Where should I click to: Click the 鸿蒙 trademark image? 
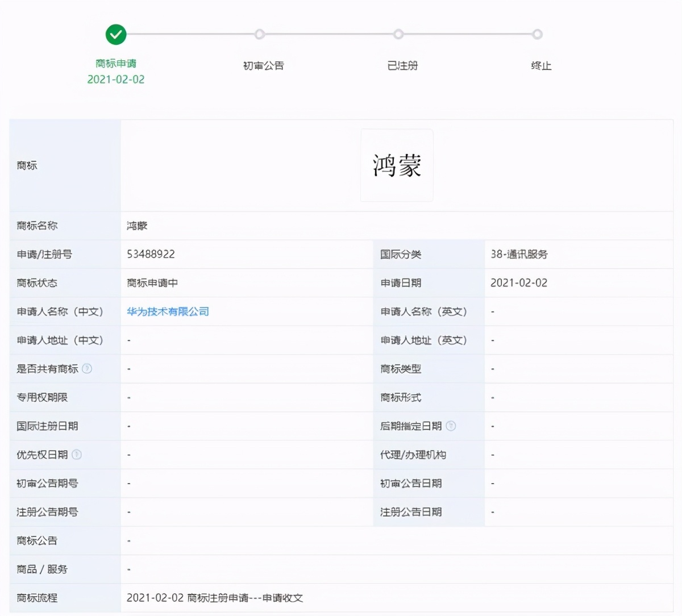[396, 165]
